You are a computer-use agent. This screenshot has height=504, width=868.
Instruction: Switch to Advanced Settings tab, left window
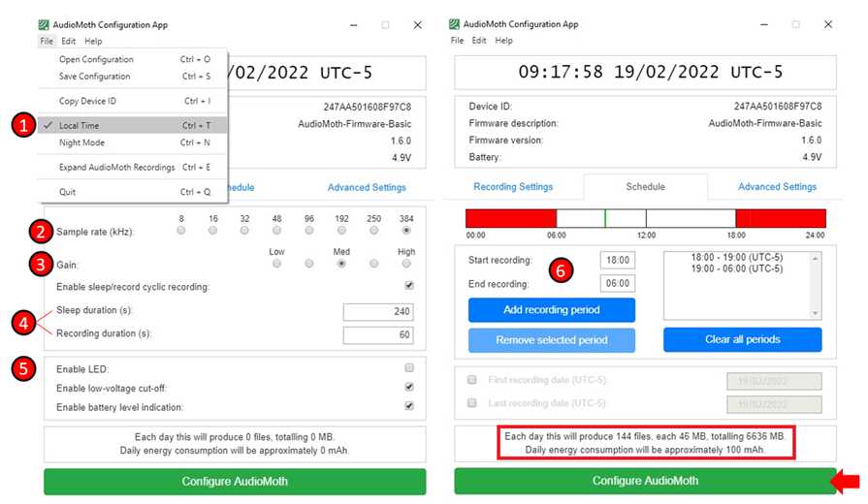[x=367, y=188]
